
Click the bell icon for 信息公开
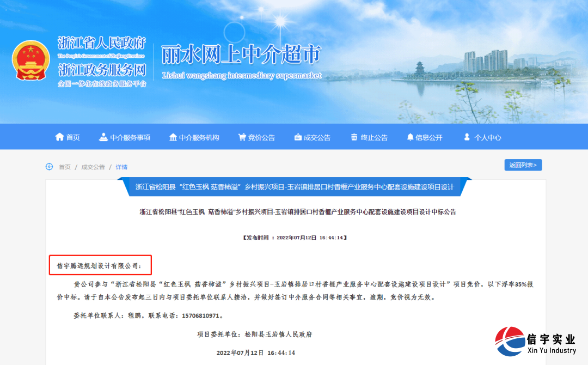click(x=411, y=137)
